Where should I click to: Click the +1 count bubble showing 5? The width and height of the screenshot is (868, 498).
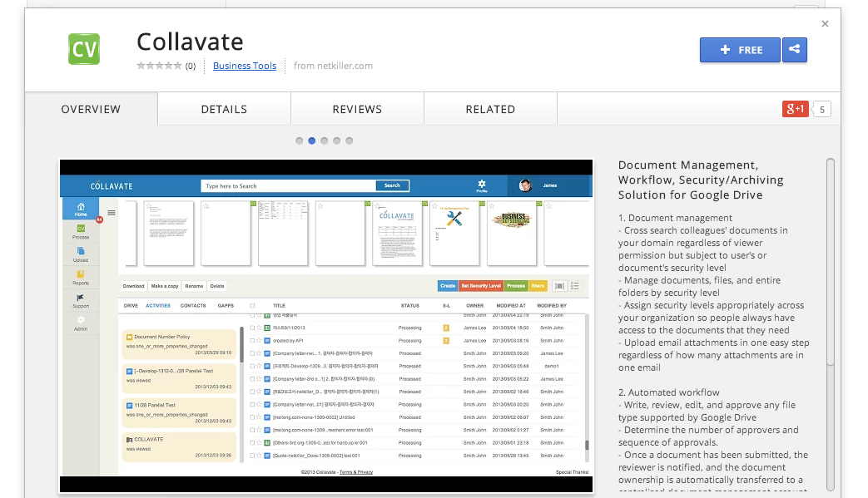coord(822,110)
